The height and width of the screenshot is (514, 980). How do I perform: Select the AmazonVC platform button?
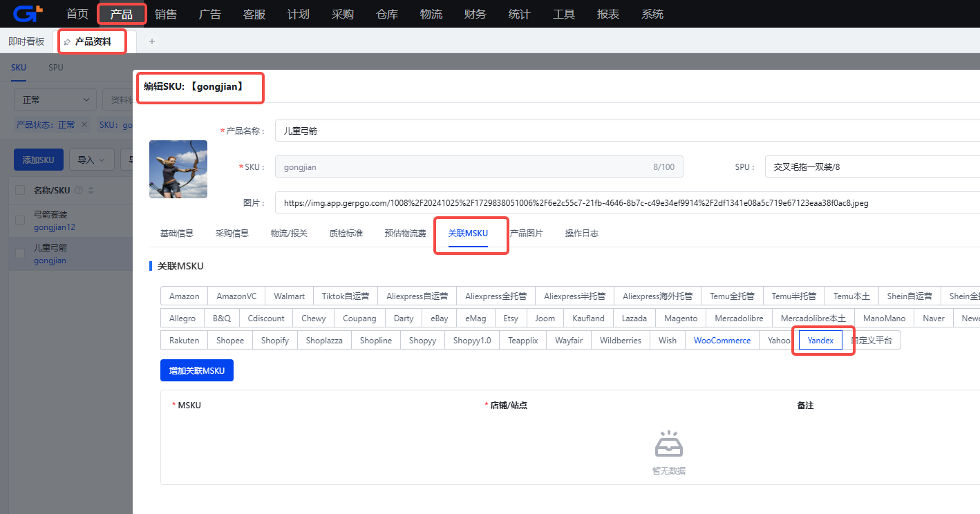pyautogui.click(x=236, y=296)
